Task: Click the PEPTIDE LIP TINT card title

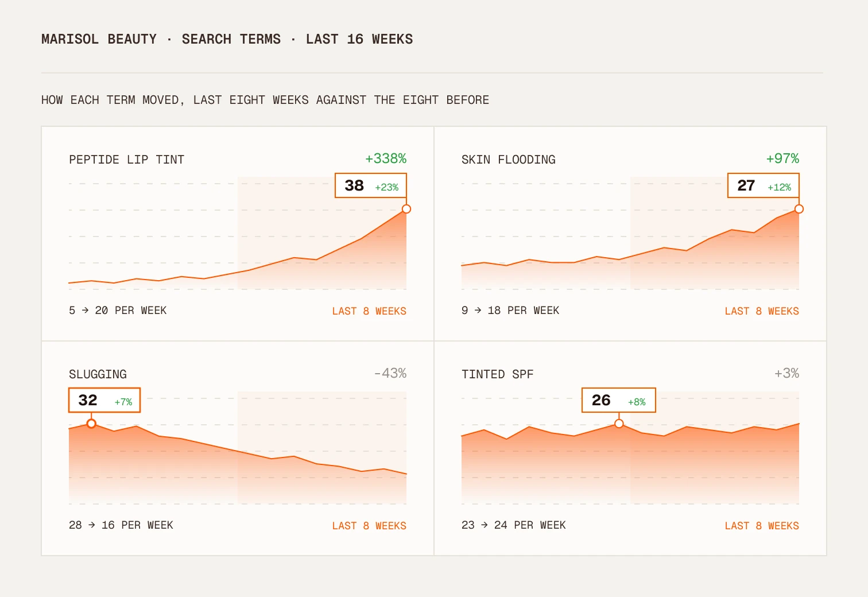Action: click(x=126, y=160)
